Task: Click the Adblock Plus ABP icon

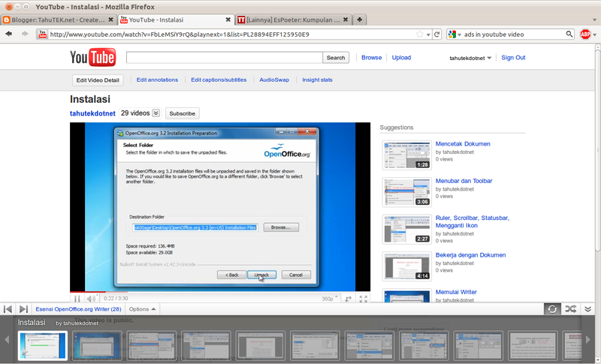Action: 585,34
